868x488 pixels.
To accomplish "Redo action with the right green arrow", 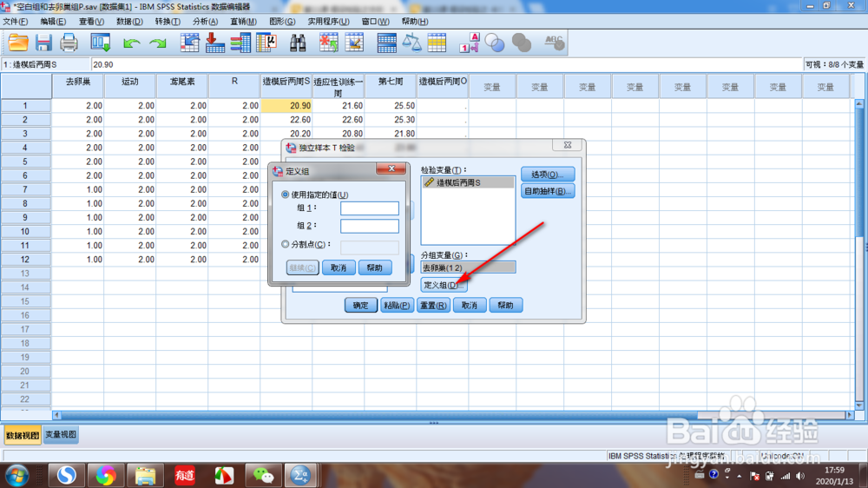I will click(x=158, y=43).
